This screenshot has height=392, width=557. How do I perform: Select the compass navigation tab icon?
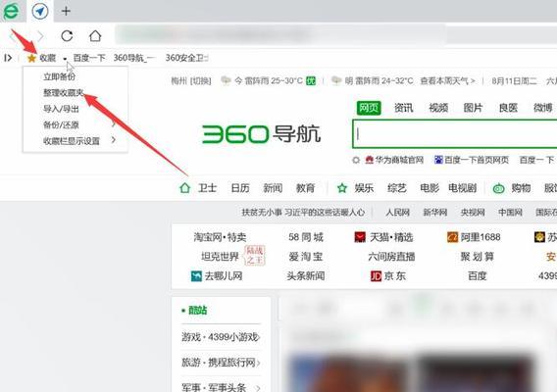pos(40,12)
